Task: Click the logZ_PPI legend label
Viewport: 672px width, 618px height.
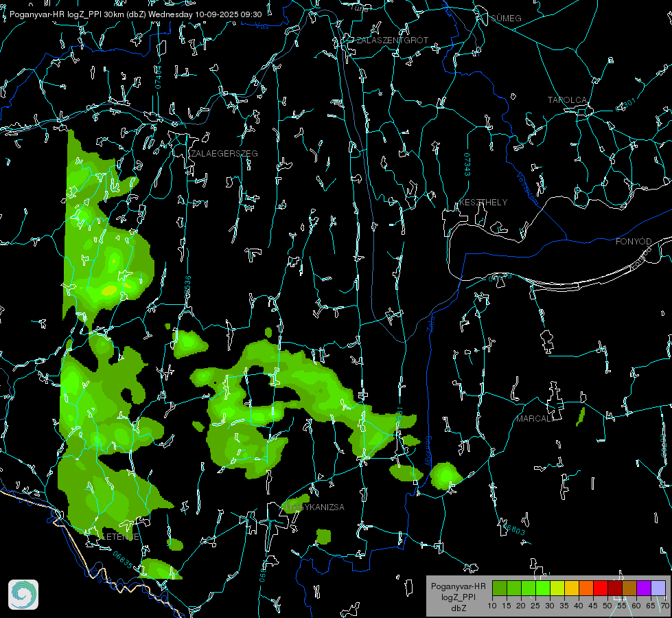Action: point(458,597)
